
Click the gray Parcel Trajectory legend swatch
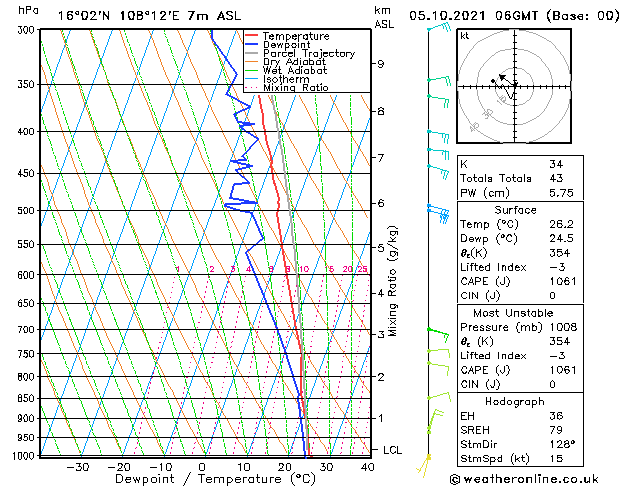pos(252,53)
